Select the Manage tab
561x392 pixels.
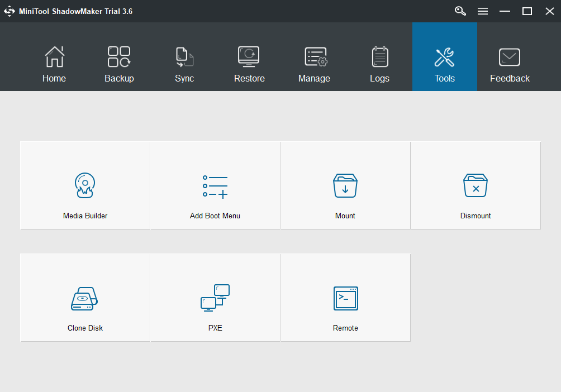click(315, 57)
